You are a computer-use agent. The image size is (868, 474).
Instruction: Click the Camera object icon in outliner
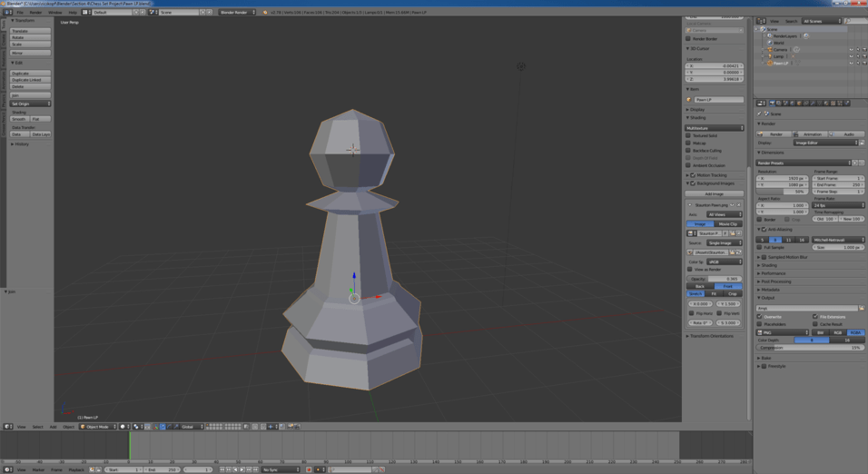769,50
